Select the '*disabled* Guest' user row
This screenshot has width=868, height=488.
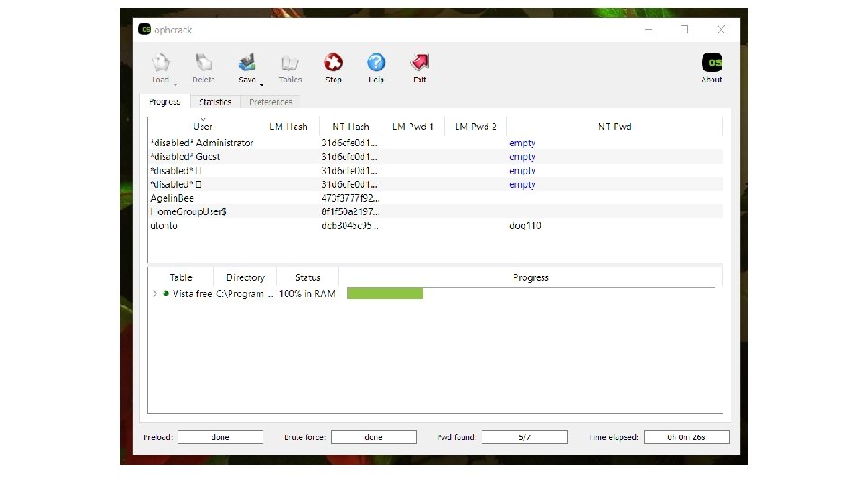pyautogui.click(x=436, y=156)
